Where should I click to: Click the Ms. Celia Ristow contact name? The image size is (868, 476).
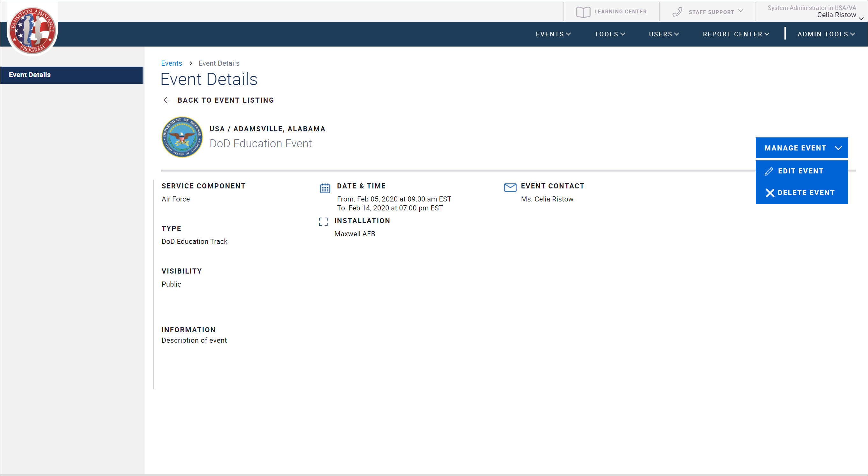(x=547, y=199)
